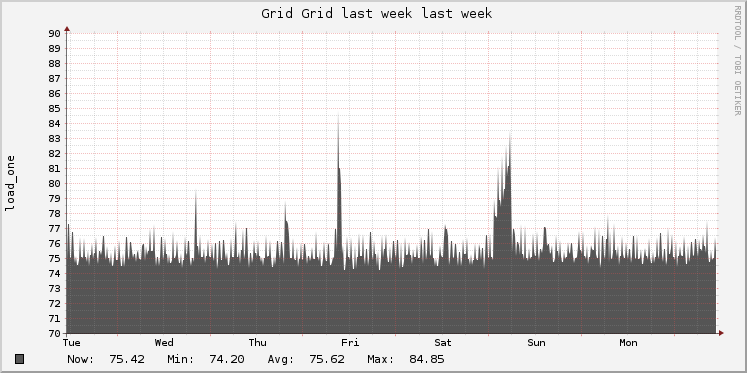Click the Tue x-axis label

click(71, 343)
